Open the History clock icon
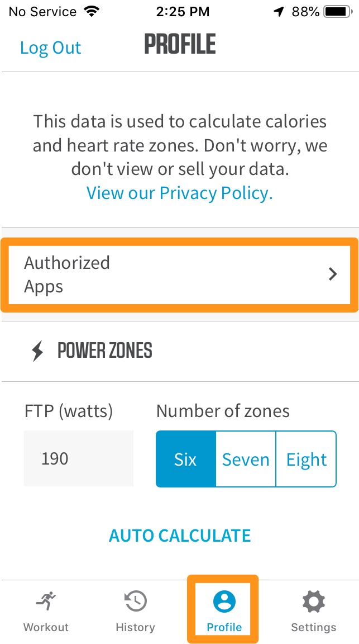359x644 pixels. coord(135,602)
